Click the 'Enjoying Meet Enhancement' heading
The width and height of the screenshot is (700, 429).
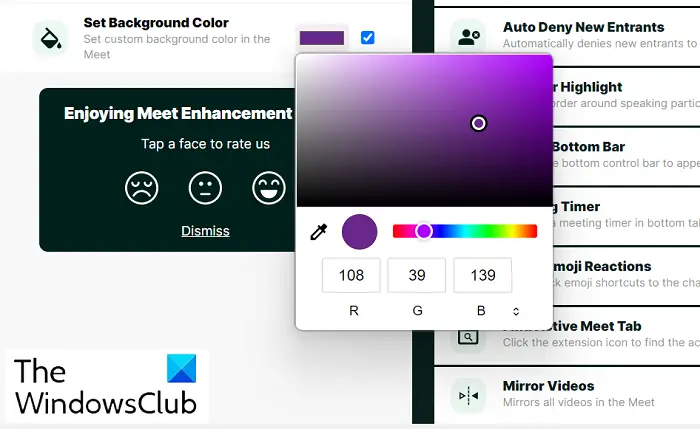click(x=178, y=113)
